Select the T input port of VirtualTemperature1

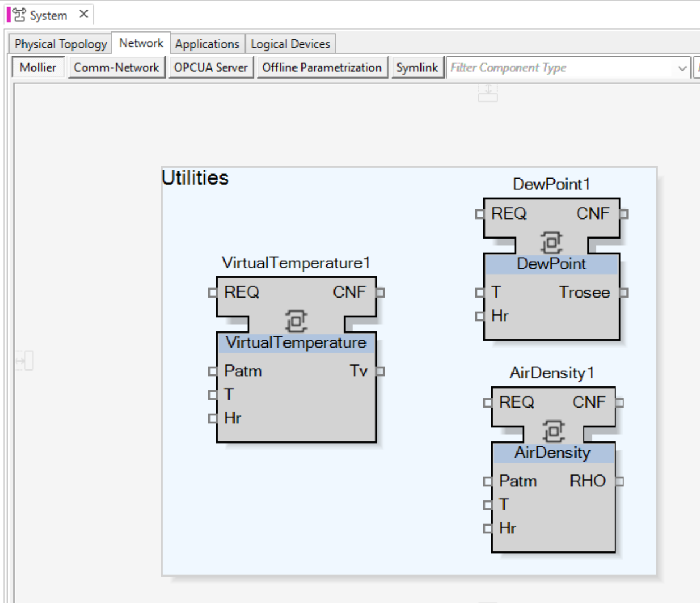[x=212, y=395]
